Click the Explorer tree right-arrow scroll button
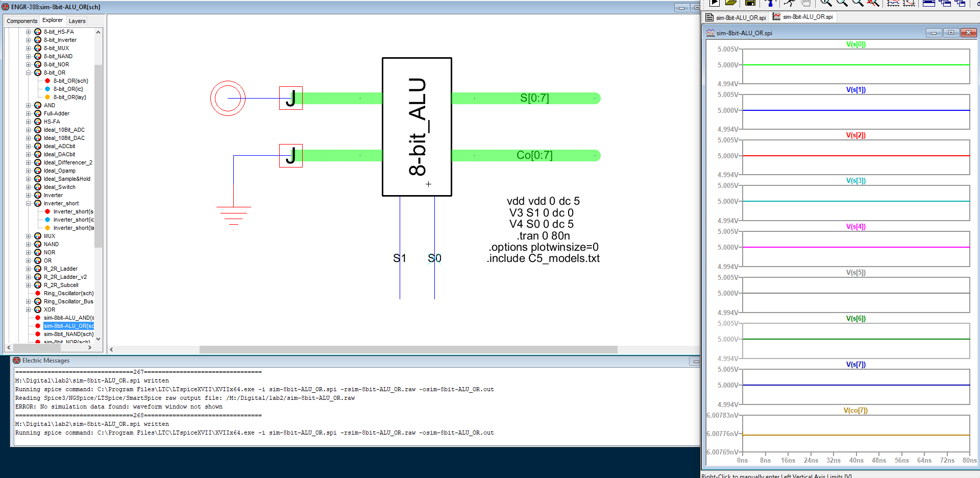The width and height of the screenshot is (980, 478). point(90,347)
